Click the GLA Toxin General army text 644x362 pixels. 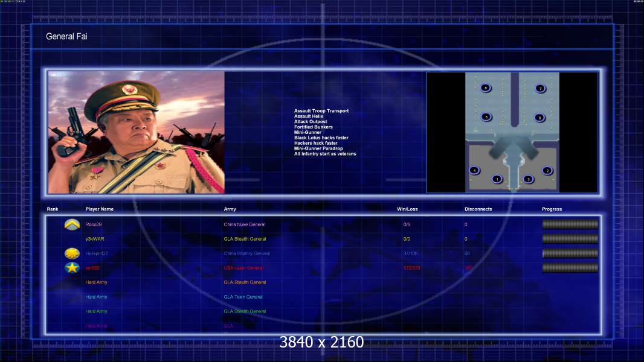click(243, 297)
